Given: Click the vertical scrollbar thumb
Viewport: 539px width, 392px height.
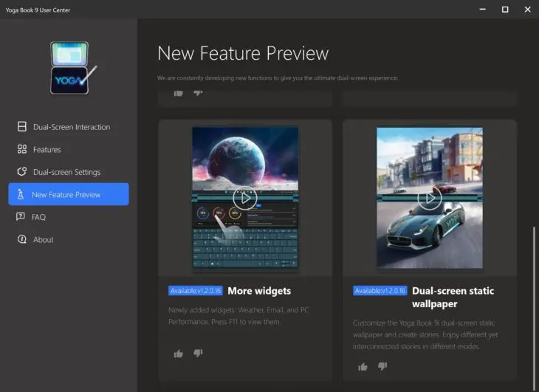Looking at the screenshot, I should [x=534, y=309].
